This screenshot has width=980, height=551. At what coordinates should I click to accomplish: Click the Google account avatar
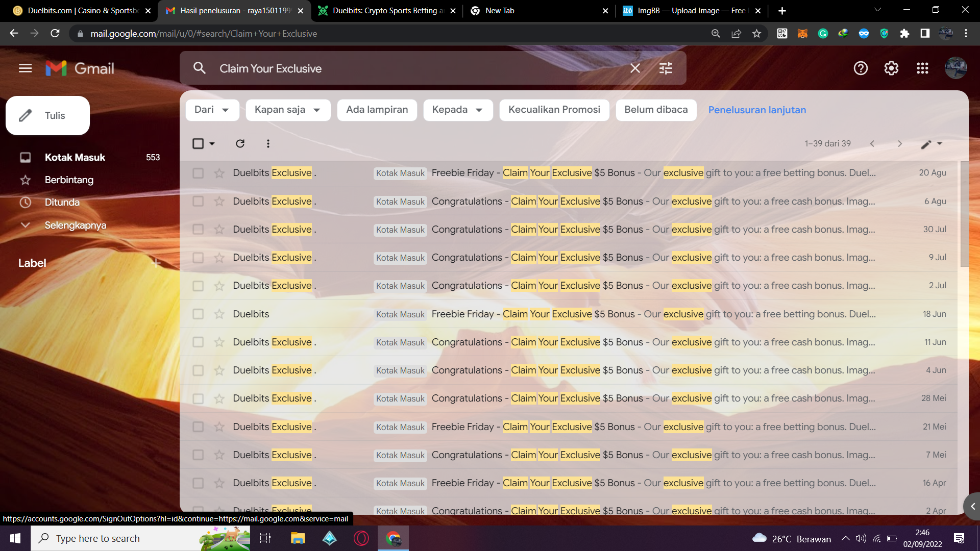pyautogui.click(x=955, y=68)
